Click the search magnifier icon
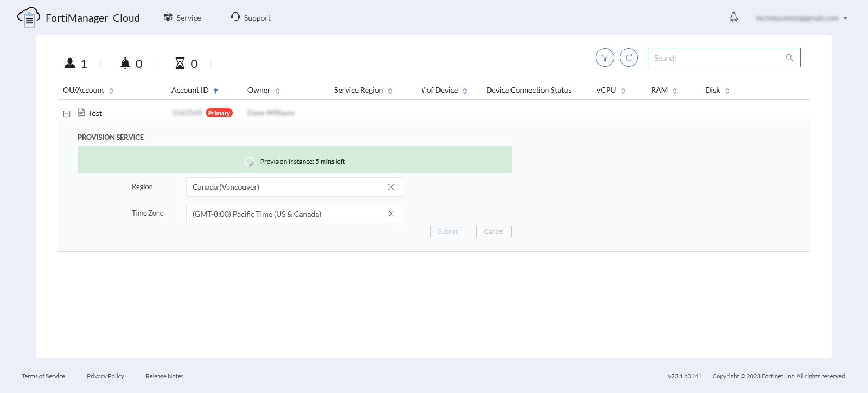The height and width of the screenshot is (393, 868). [x=789, y=57]
